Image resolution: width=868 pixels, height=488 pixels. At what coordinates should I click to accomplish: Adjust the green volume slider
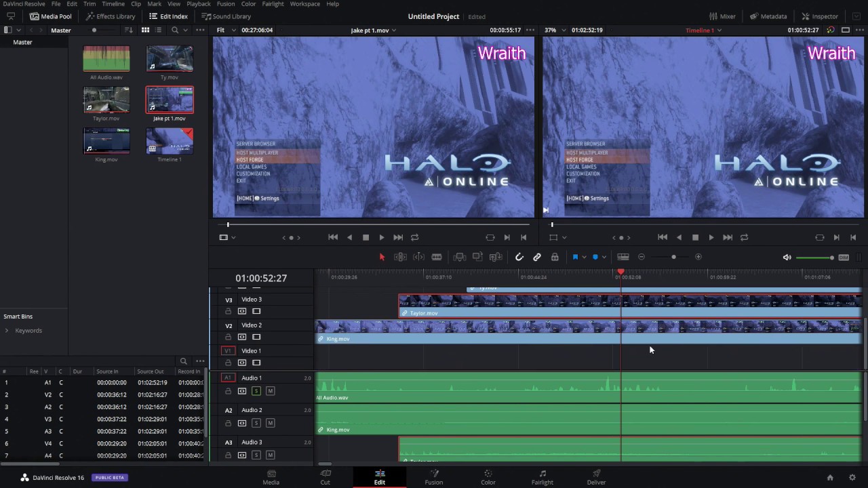point(814,258)
